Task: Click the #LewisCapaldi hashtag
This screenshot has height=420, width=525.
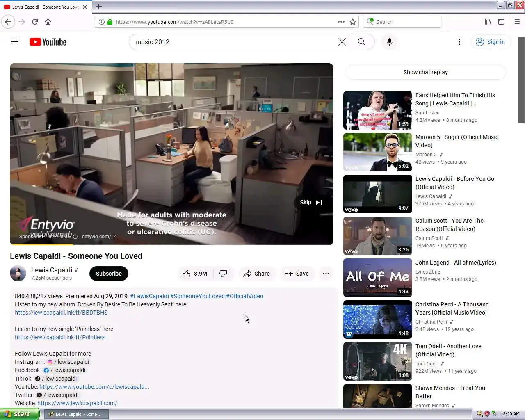Action: click(x=149, y=296)
